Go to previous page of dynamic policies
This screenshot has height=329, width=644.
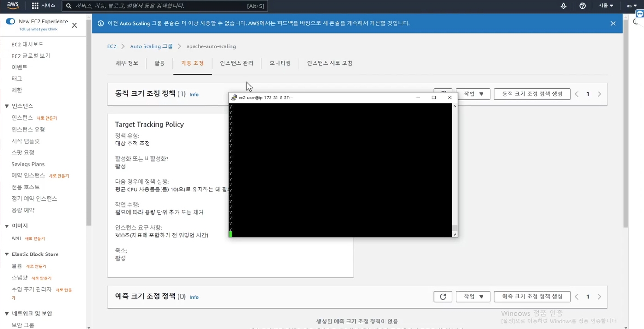[577, 94]
